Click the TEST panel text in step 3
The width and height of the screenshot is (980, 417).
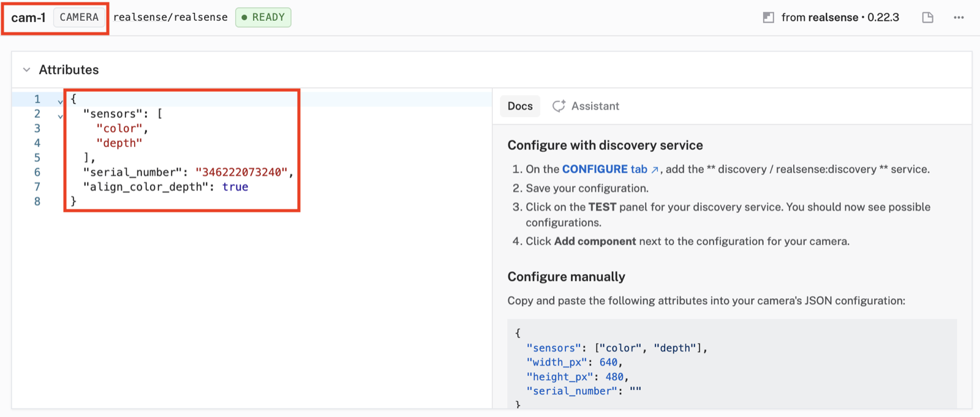(x=602, y=207)
